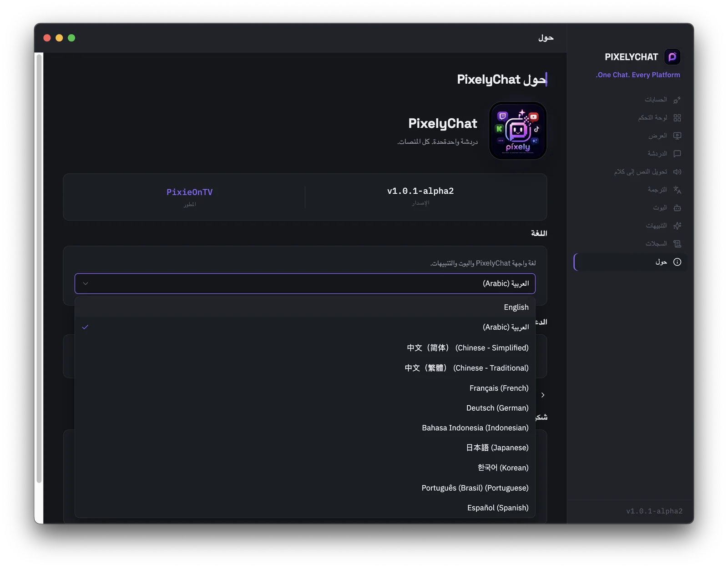This screenshot has width=728, height=569.
Task: Open the Overlay (العرض) monitor icon
Action: pos(677,136)
